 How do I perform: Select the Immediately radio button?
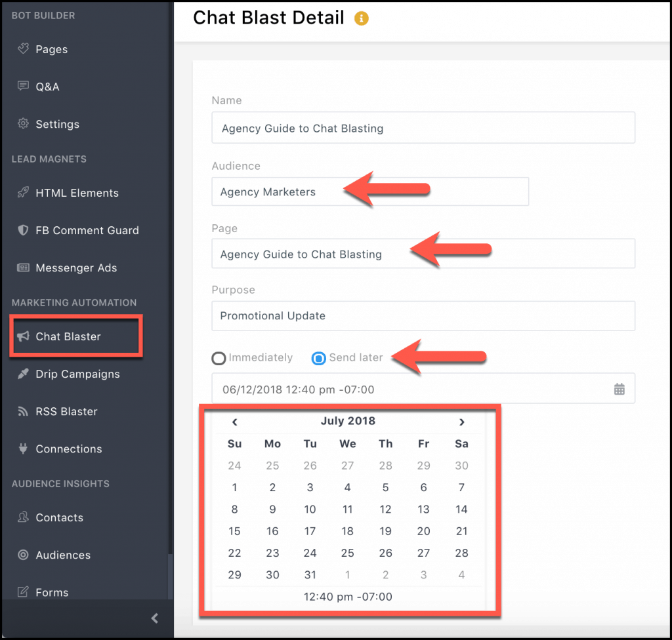tap(219, 358)
